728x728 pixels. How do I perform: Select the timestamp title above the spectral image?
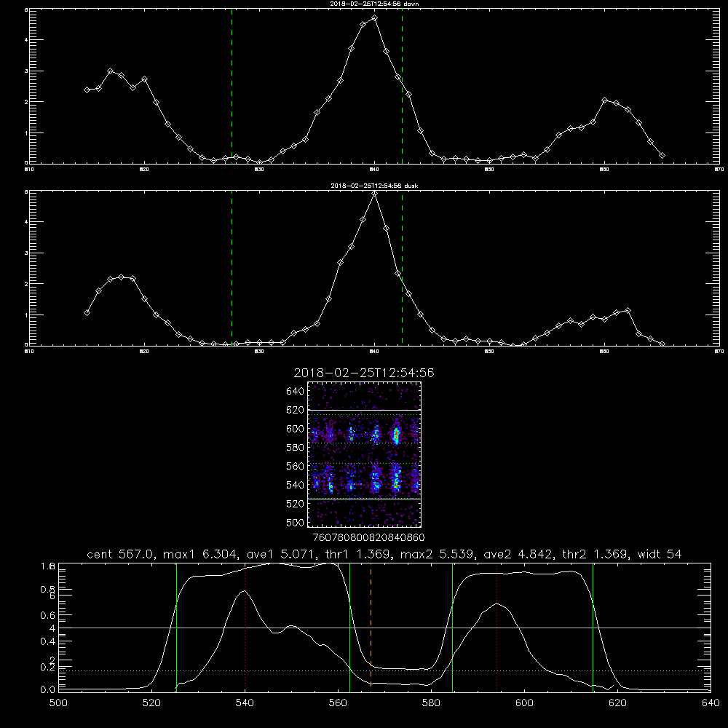[364, 373]
